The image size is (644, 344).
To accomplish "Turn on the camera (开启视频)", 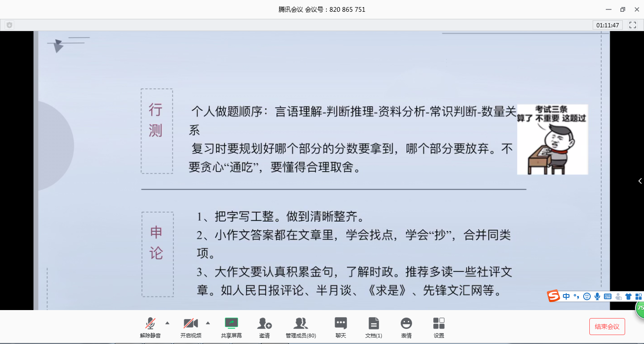I will point(190,324).
